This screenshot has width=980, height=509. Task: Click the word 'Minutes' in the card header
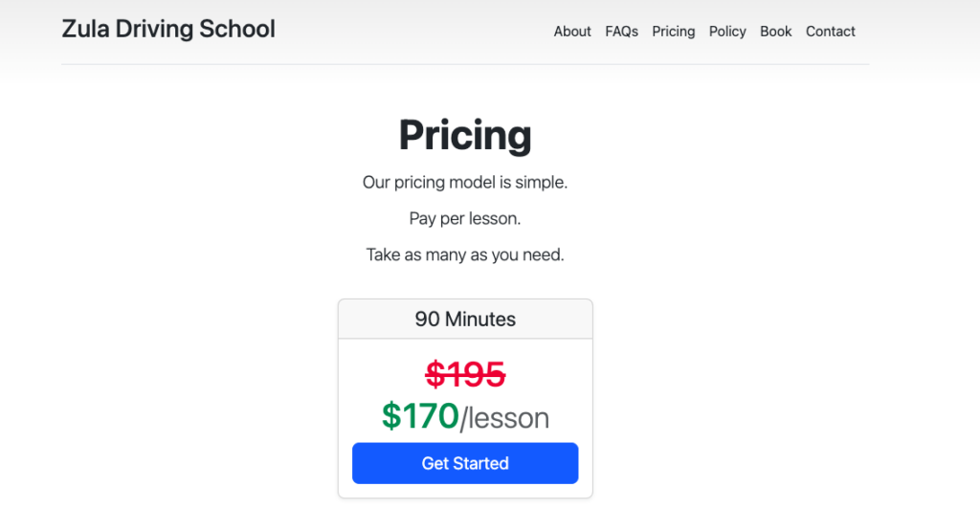tap(480, 320)
